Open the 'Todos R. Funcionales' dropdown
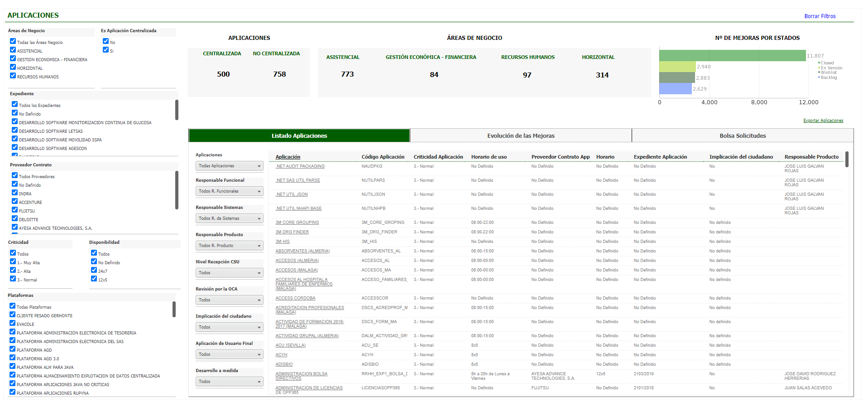868x402 pixels. 230,191
